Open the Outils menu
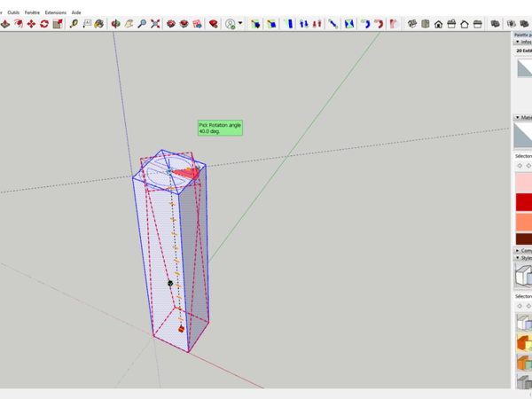 tap(13, 12)
